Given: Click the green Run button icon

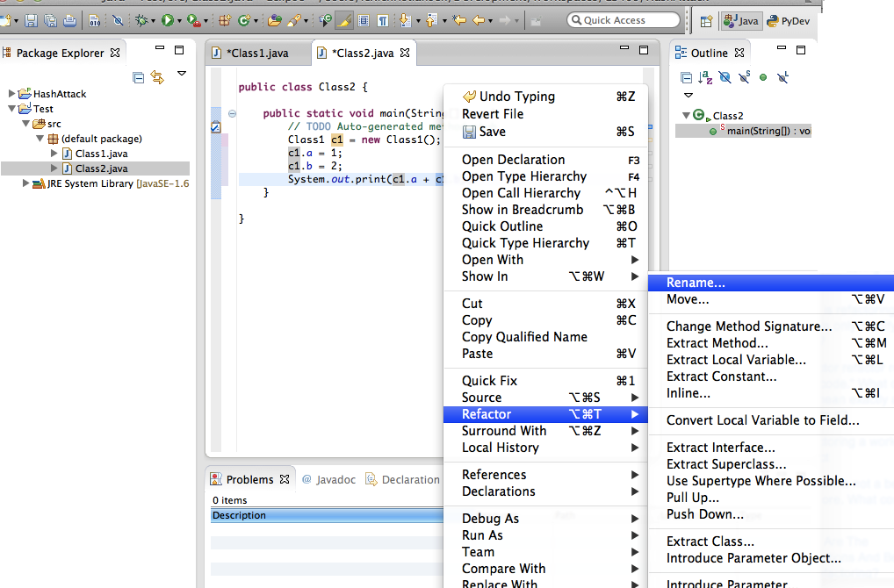Looking at the screenshot, I should click(x=167, y=20).
